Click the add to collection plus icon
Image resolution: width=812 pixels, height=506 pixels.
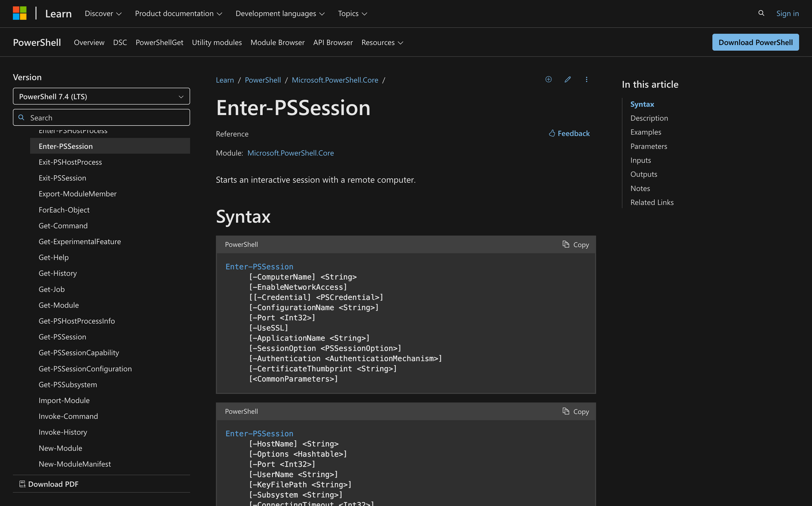[x=549, y=80]
